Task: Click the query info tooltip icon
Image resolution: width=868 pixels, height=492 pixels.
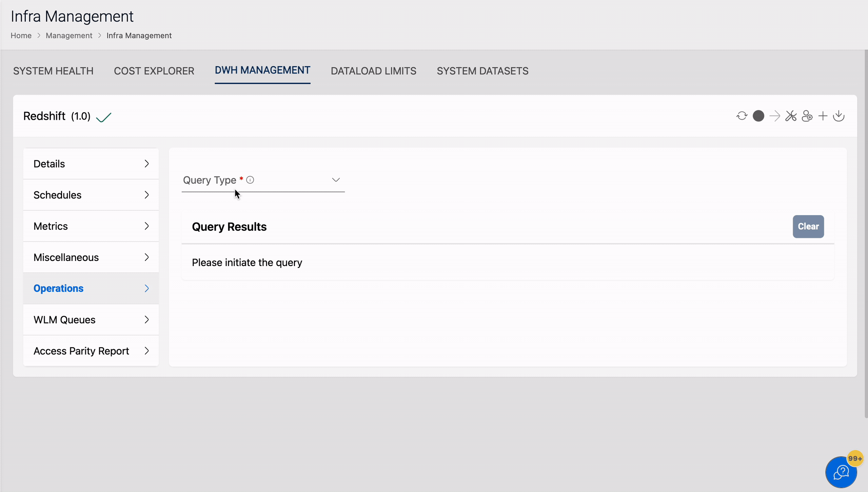Action: tap(250, 179)
